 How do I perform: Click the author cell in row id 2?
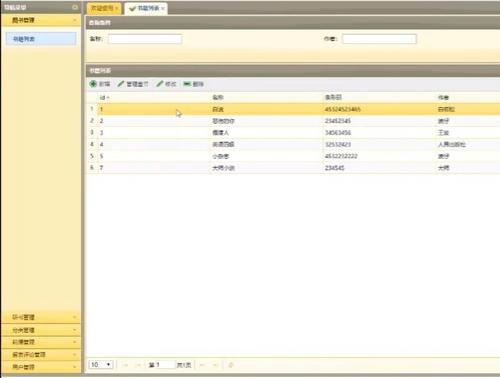point(468,121)
